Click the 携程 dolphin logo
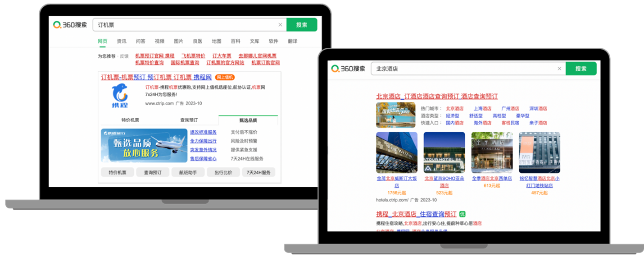This screenshot has height=258, width=644. [x=120, y=96]
